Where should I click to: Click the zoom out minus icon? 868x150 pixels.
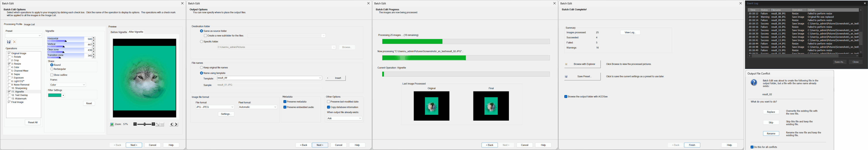point(135,124)
